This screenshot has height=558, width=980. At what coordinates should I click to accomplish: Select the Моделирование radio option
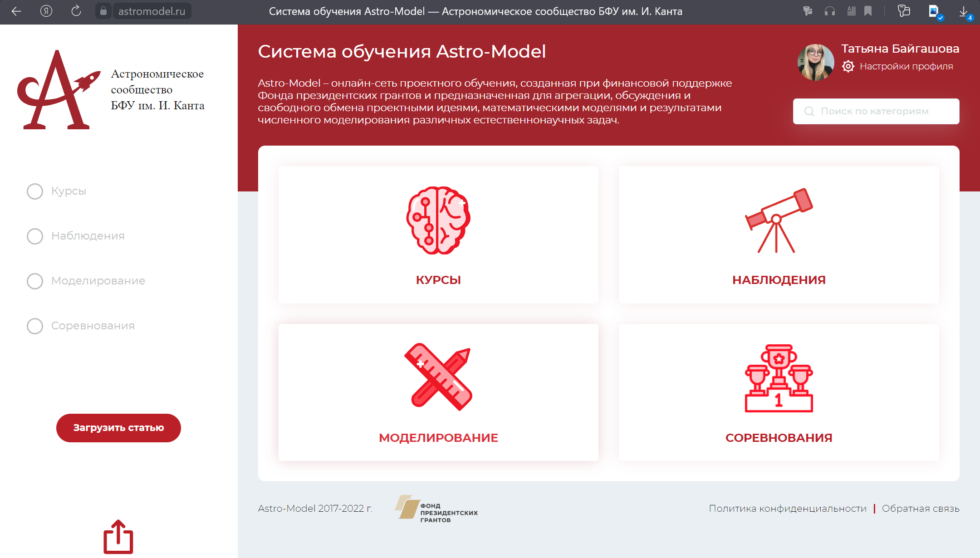[35, 281]
